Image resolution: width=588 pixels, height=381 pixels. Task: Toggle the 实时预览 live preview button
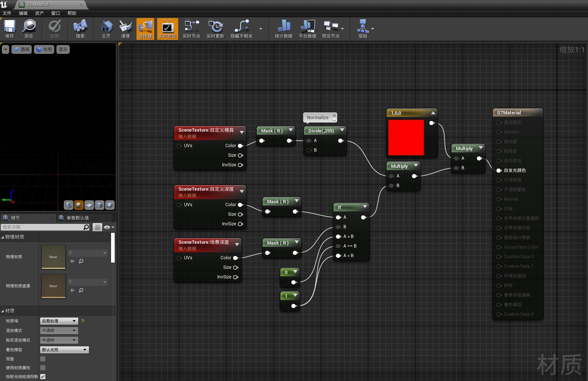pos(167,29)
